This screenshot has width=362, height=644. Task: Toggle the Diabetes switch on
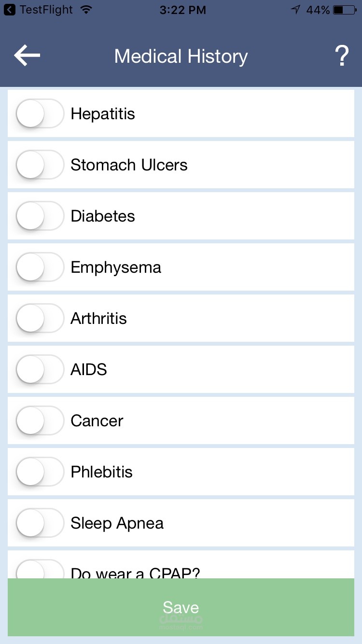click(x=40, y=216)
